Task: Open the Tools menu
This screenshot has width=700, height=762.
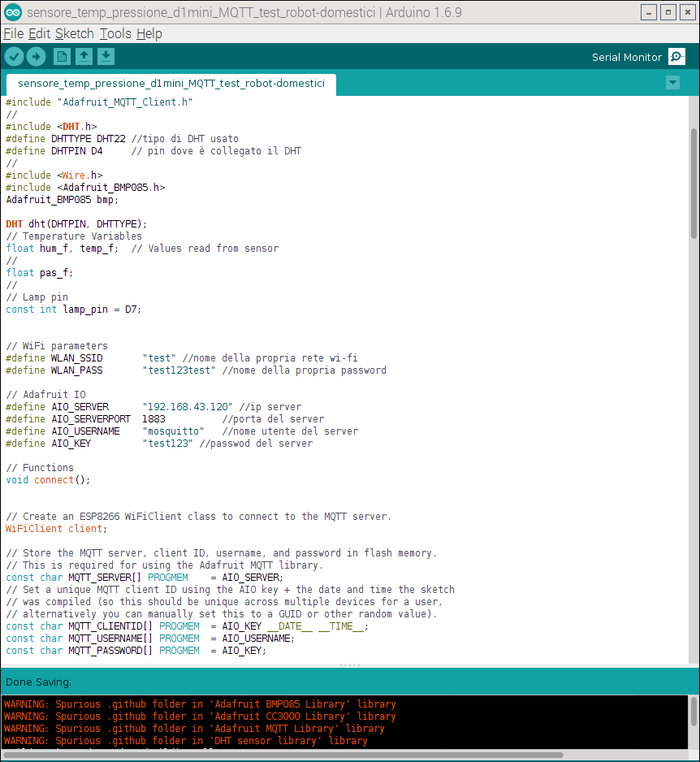Action: click(x=115, y=33)
